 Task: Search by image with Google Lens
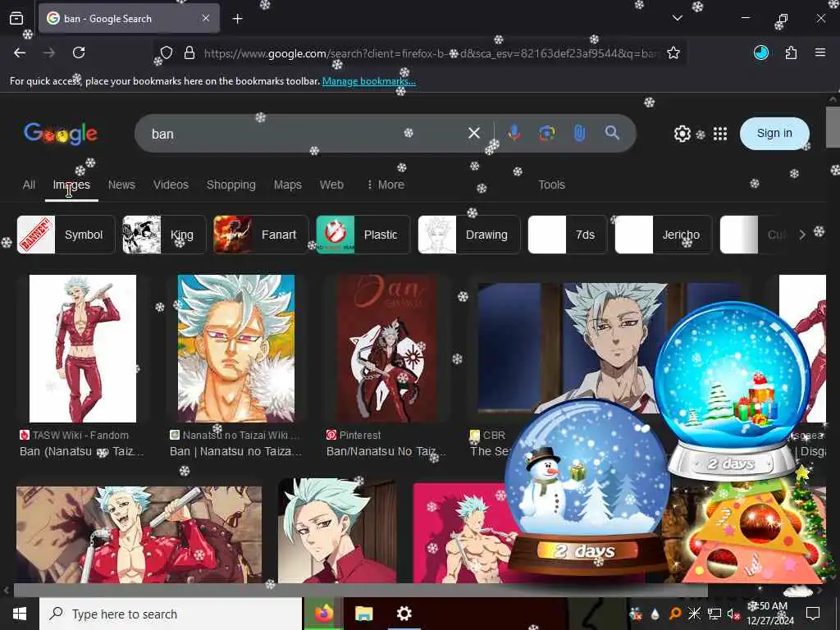[x=547, y=133]
